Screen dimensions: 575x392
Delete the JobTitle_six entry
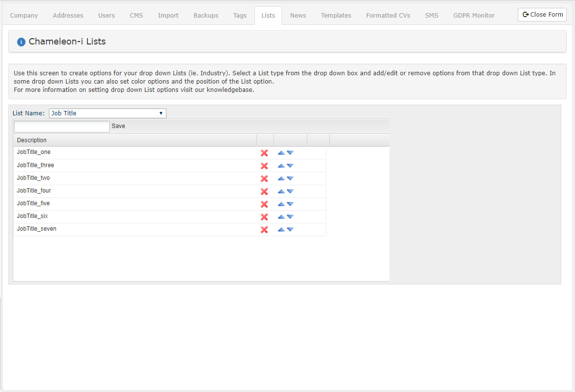[264, 217]
